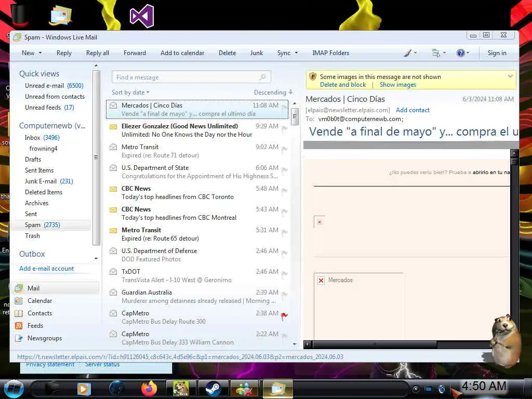532x399 pixels.
Task: Toggle the red flag on CapMetro Route 300
Action: coord(284,316)
